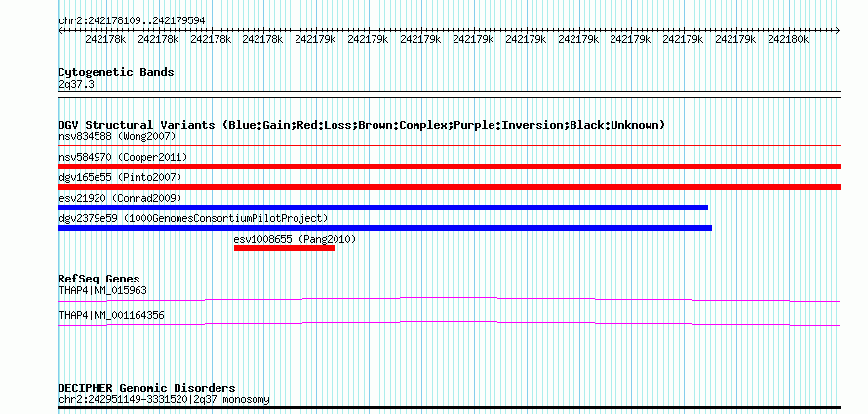Click the chr2:242178109..242179594 region label
This screenshot has height=414, width=868.
click(132, 20)
